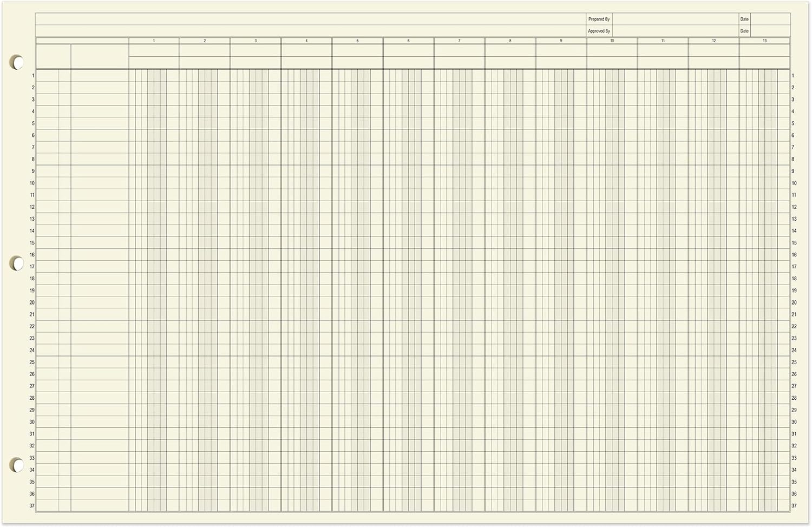Click the heading cell under column 12
Viewport: 812px width, 528px height.
[x=713, y=50]
